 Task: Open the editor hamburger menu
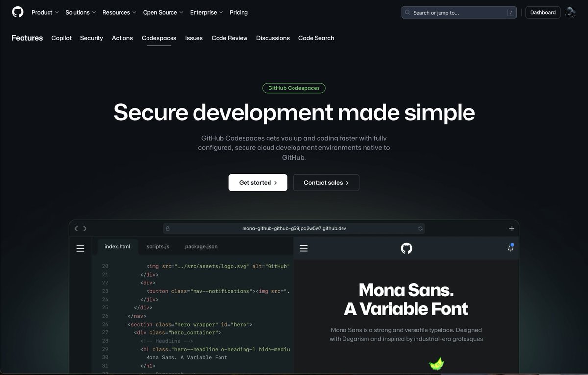point(81,249)
